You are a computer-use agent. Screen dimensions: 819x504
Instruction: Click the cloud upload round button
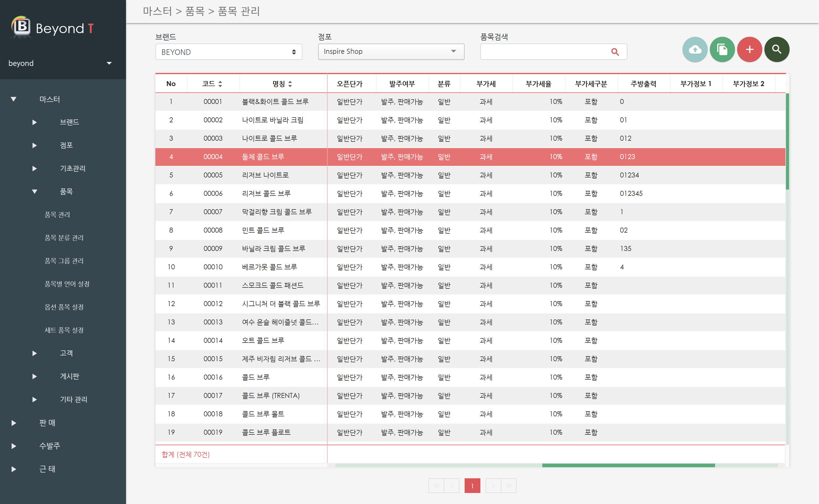695,50
